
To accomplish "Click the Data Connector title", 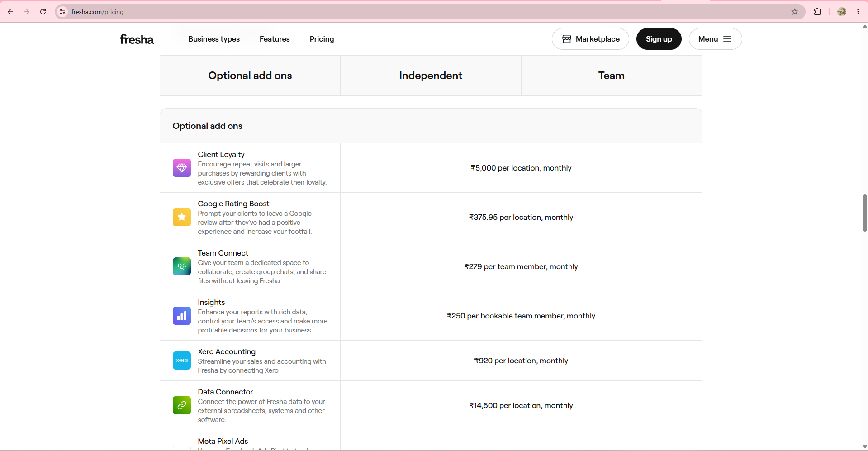I will click(x=225, y=392).
